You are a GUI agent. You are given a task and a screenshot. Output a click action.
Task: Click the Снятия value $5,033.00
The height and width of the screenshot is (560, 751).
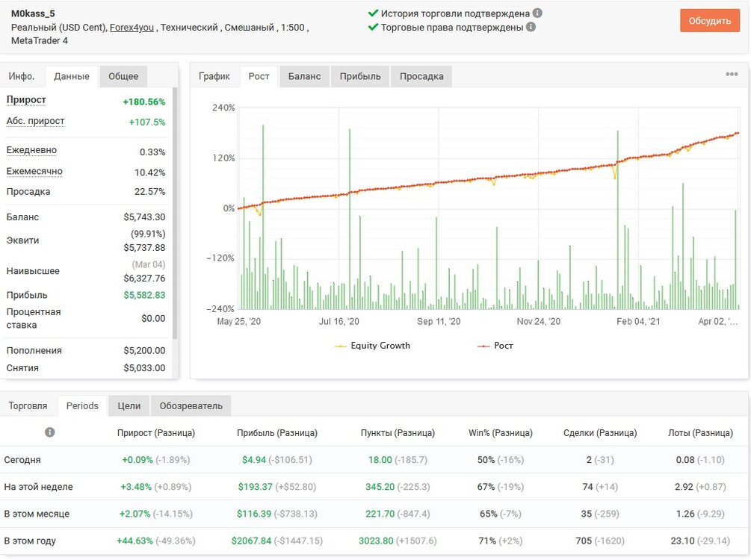pos(144,367)
